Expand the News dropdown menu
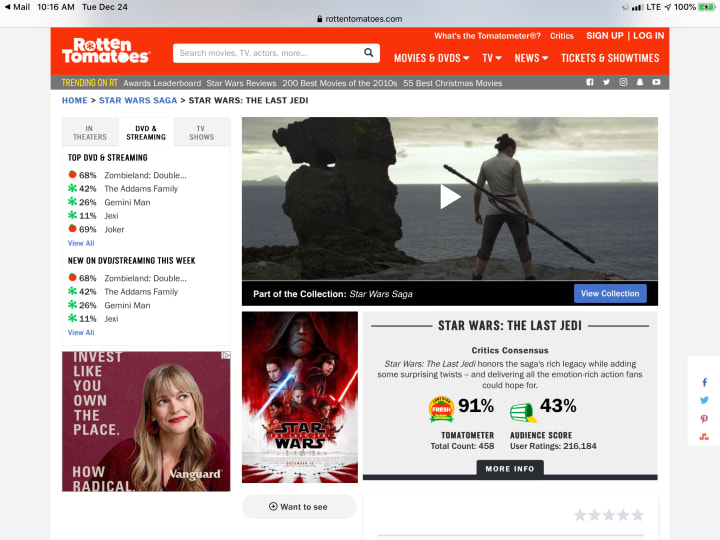The width and height of the screenshot is (720, 540). click(531, 58)
